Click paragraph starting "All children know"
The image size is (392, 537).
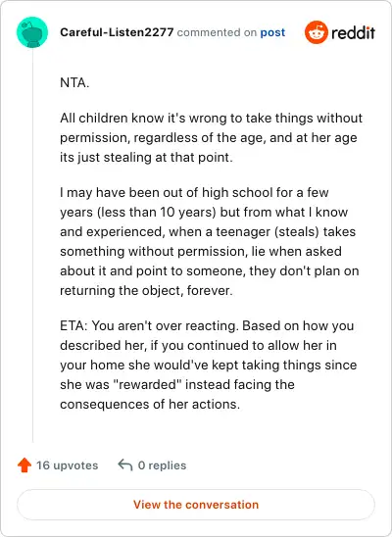pos(211,137)
